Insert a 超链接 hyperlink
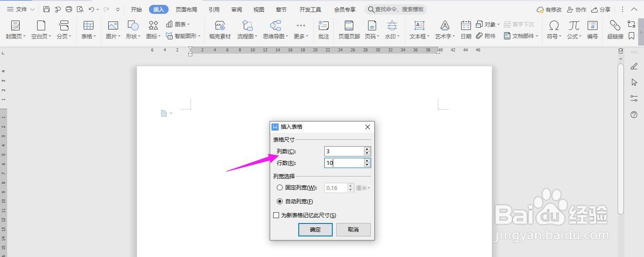 615,30
